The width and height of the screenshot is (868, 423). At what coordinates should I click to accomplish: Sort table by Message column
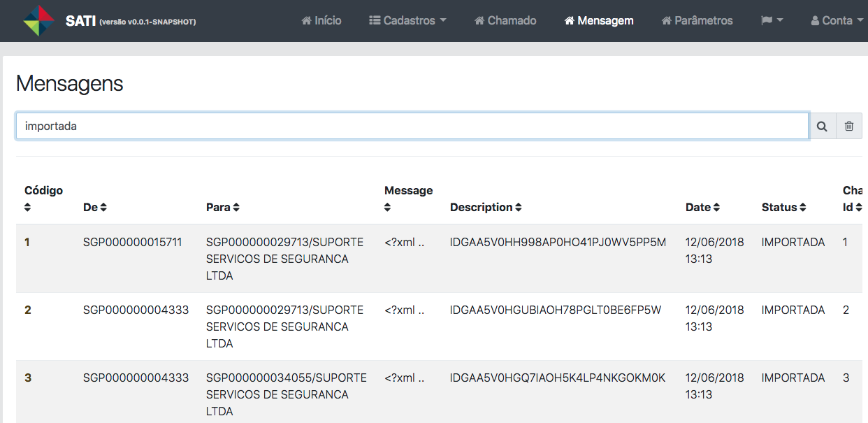click(388, 208)
